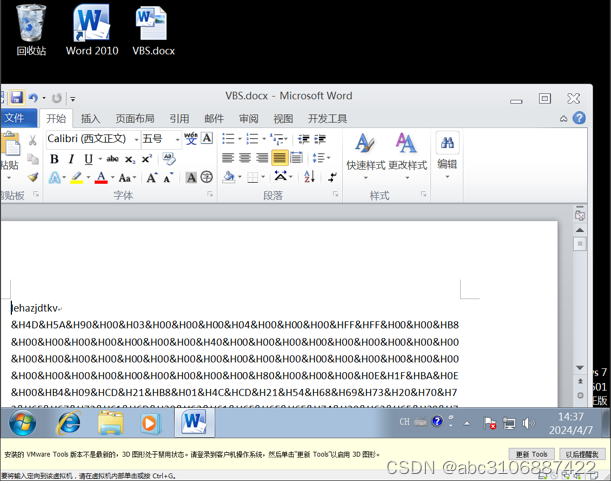The image size is (611, 484).
Task: Click the Clear Formatting eraser icon
Action: [x=169, y=159]
